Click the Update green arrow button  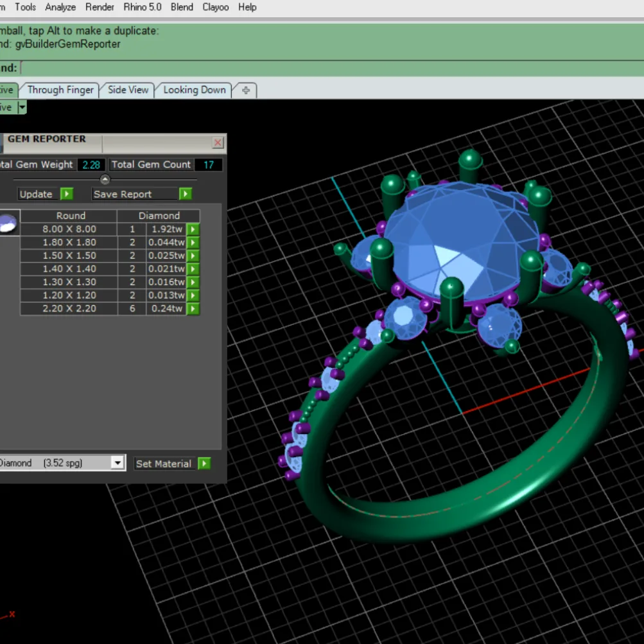click(x=67, y=194)
